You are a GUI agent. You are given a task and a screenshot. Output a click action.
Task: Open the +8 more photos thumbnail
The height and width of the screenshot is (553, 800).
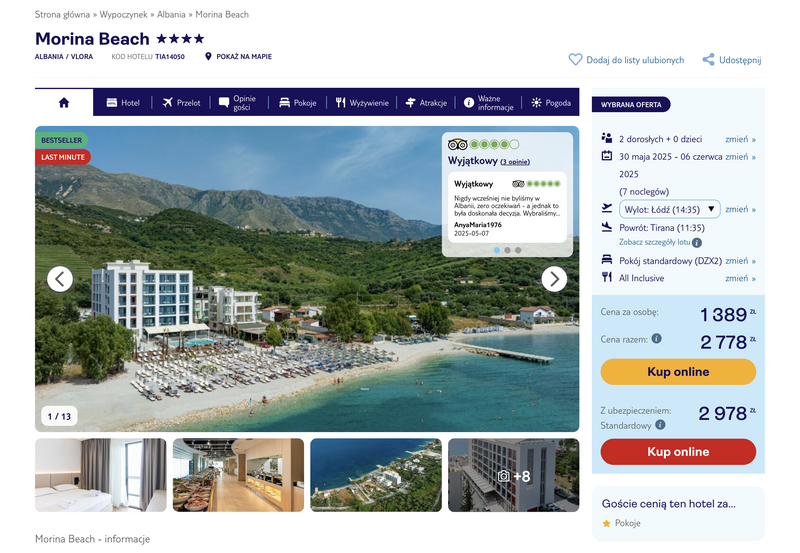[514, 475]
